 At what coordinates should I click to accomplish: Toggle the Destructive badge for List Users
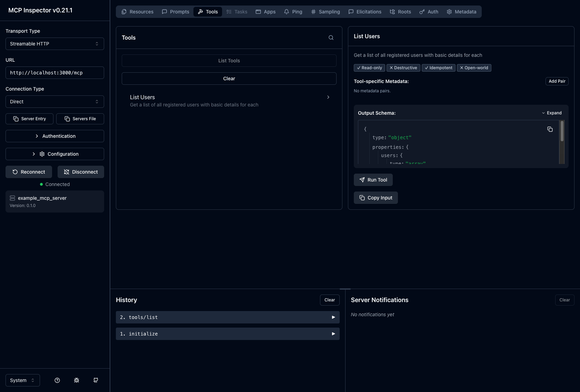click(403, 68)
